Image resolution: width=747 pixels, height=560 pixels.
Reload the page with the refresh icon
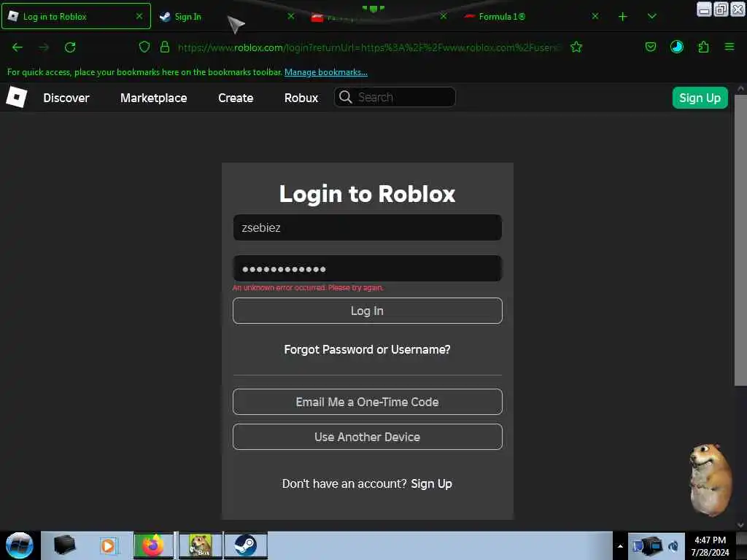point(70,47)
